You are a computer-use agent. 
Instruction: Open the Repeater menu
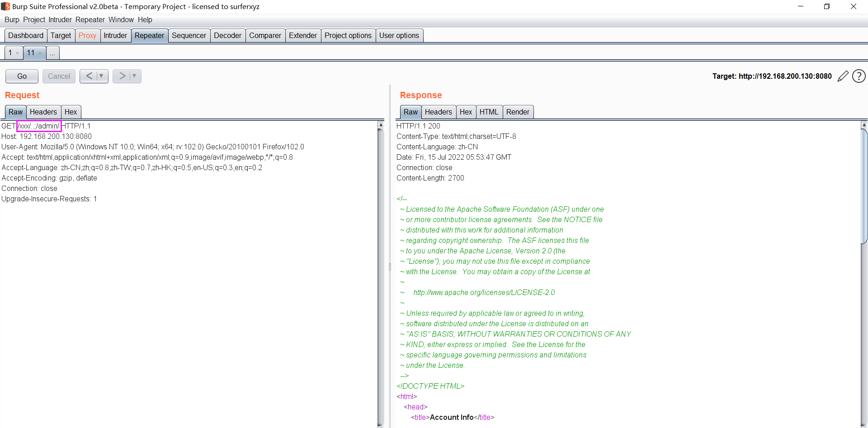point(90,19)
